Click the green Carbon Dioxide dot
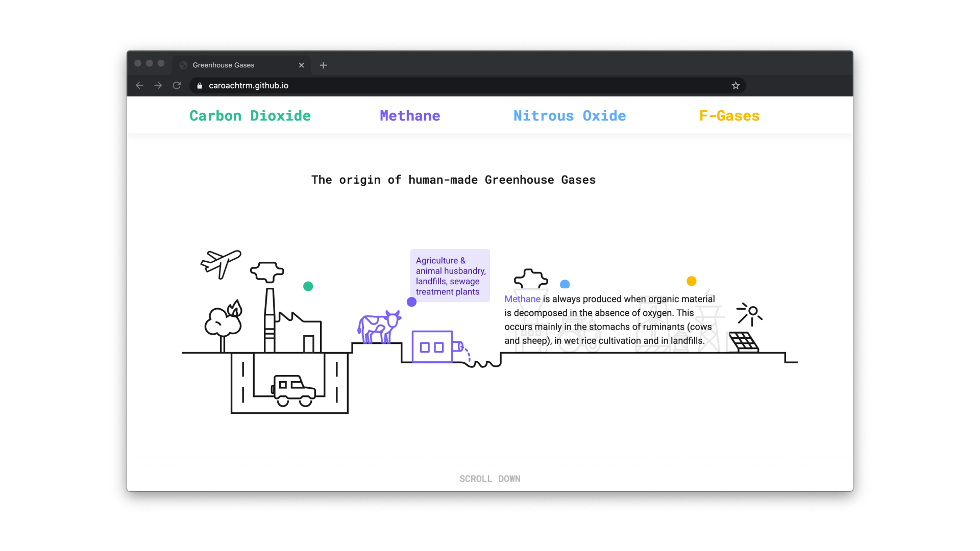Image resolution: width=980 pixels, height=551 pixels. click(x=308, y=286)
